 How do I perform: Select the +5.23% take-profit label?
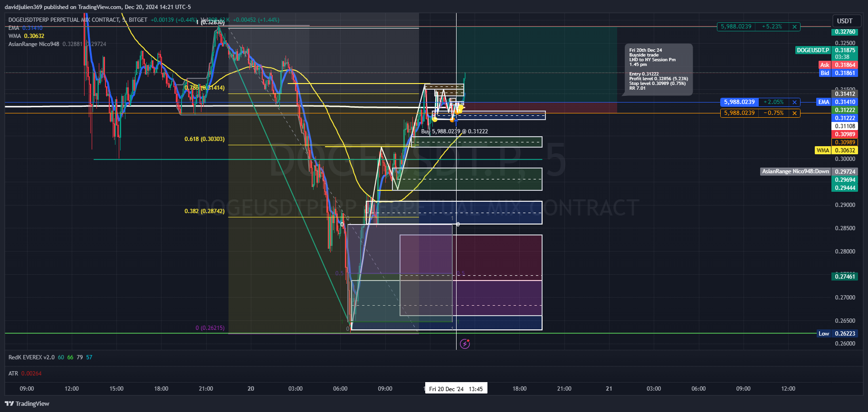772,27
